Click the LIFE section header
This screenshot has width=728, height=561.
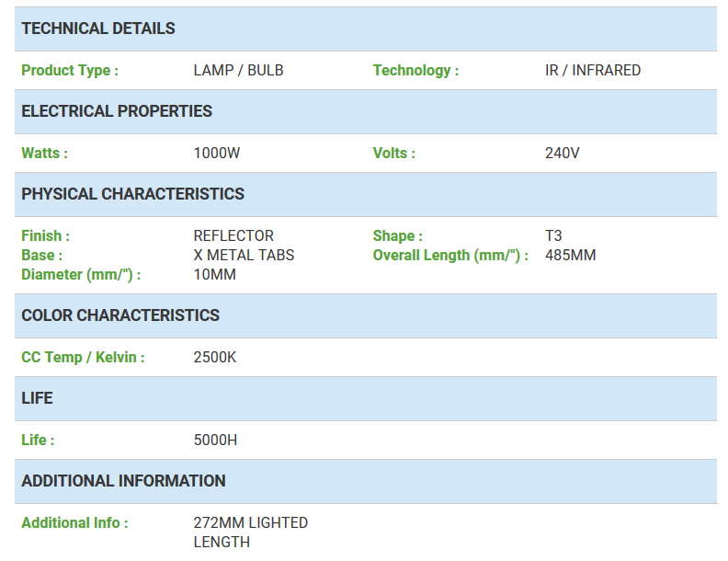click(366, 398)
